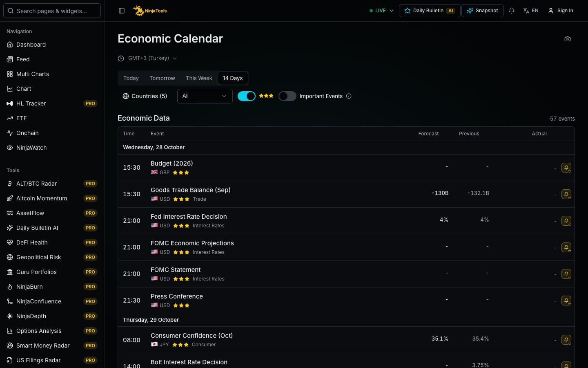Focus the Search pages & widgets field
Viewport: 588px width, 368px height.
click(52, 11)
